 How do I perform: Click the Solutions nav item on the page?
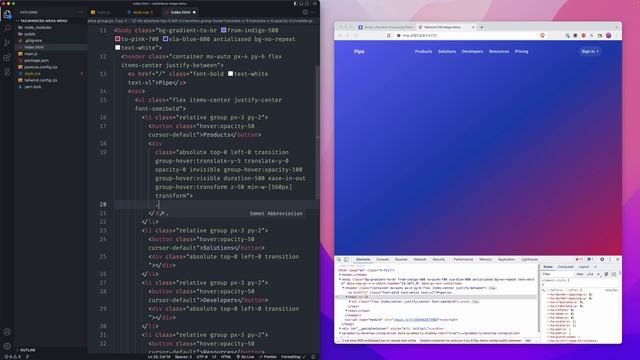point(447,51)
